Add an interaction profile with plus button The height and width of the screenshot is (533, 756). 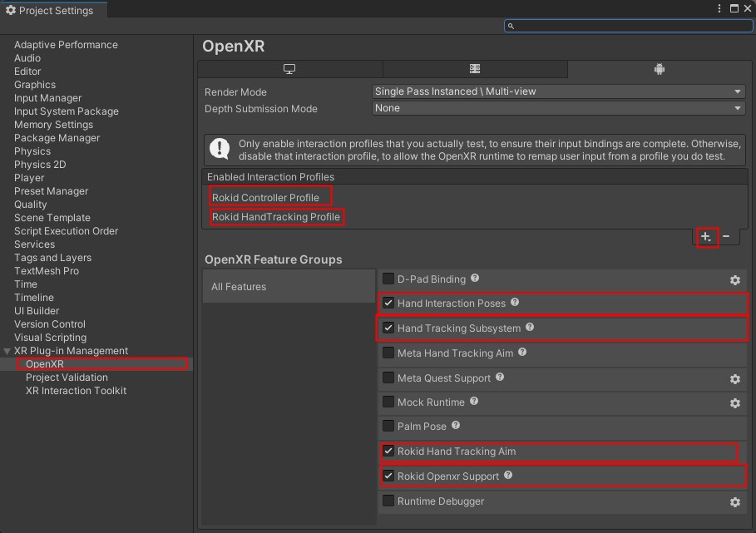click(706, 237)
